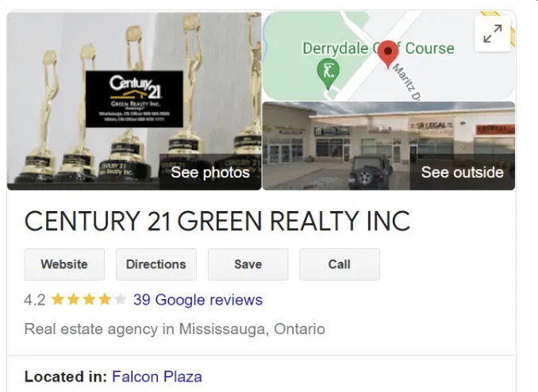
Task: Click the green golf course marker icon
Action: tap(328, 74)
